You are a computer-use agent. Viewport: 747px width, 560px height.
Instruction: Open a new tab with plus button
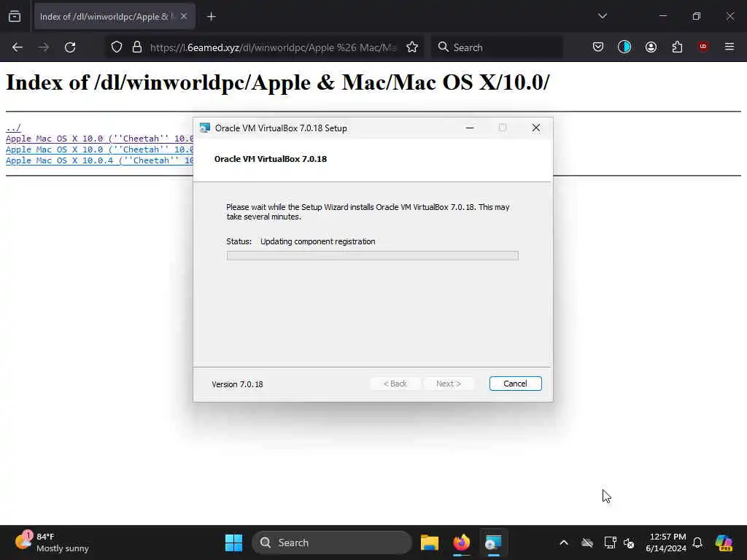point(211,17)
